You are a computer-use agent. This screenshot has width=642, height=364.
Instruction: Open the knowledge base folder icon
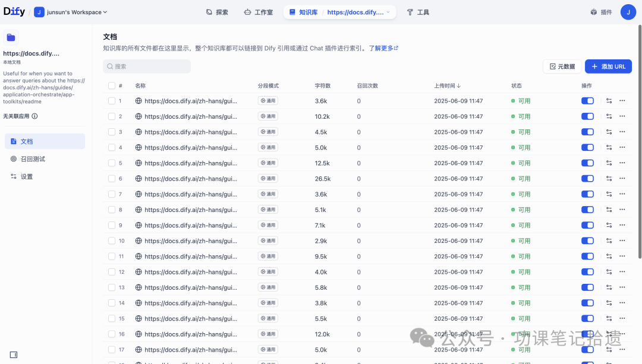pos(11,37)
